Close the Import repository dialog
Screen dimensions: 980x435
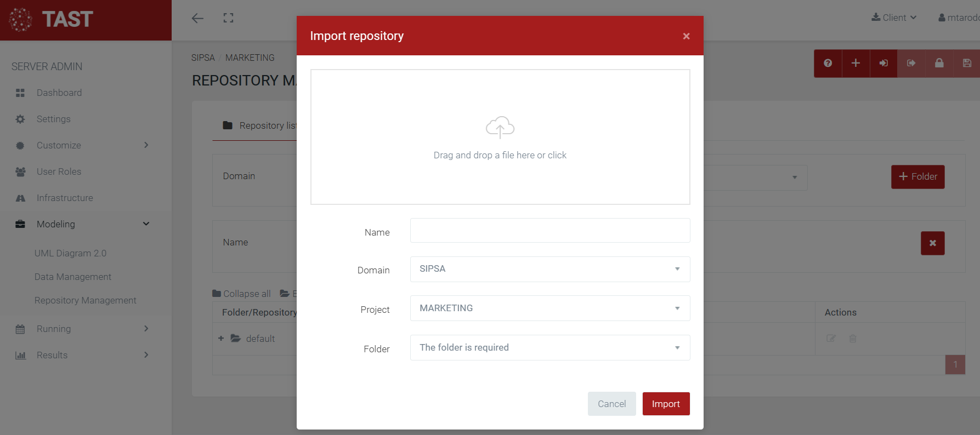click(686, 36)
